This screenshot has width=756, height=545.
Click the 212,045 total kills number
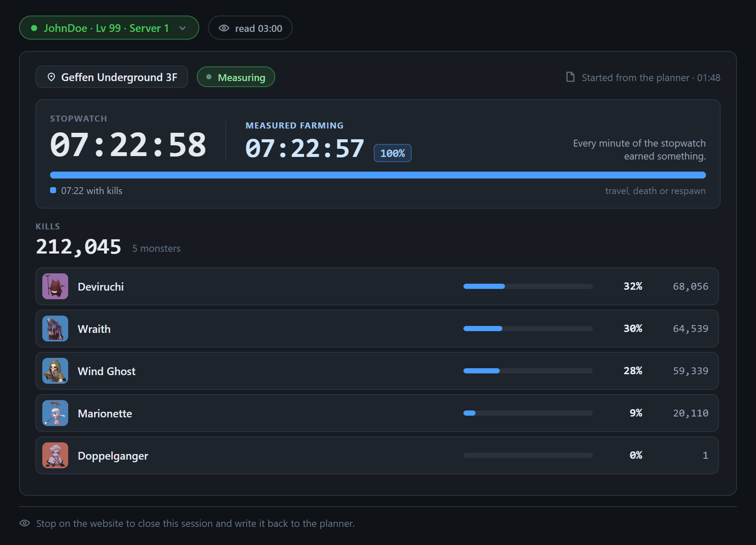coord(79,247)
